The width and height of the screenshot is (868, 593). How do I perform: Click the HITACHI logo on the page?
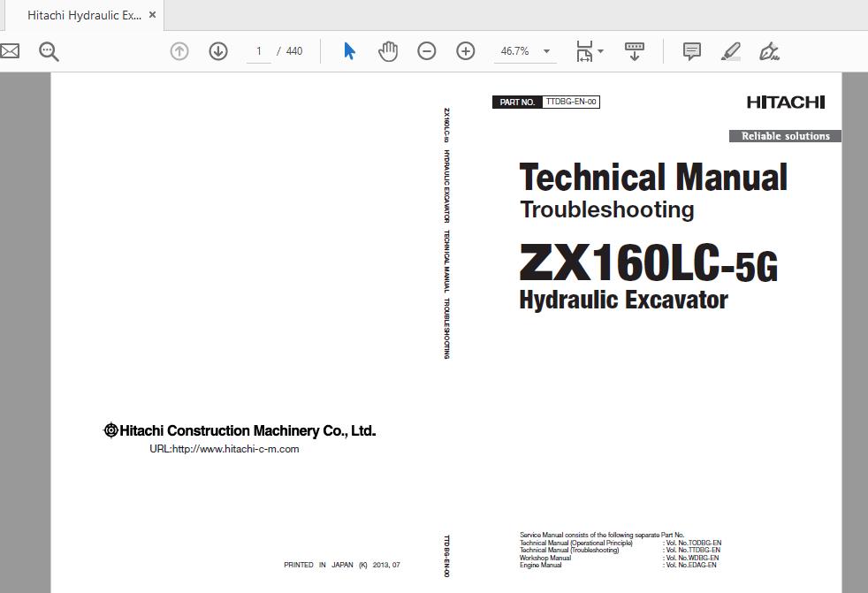pyautogui.click(x=786, y=103)
